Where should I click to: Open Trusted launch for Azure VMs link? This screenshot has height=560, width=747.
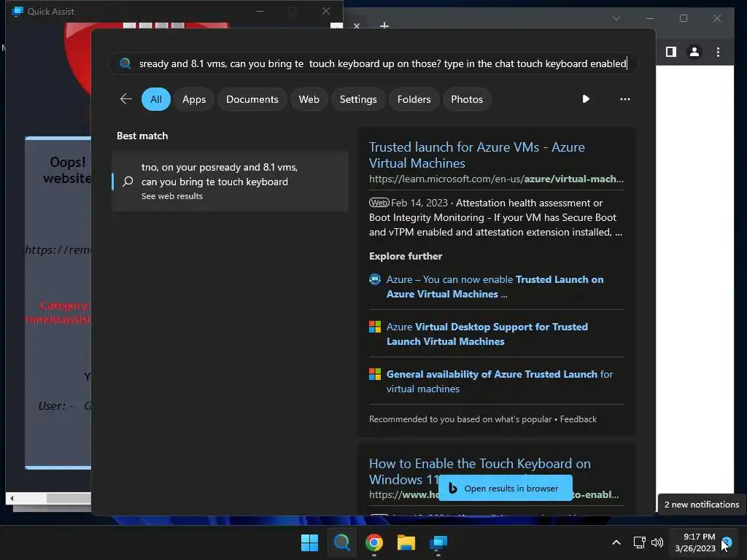(x=476, y=155)
